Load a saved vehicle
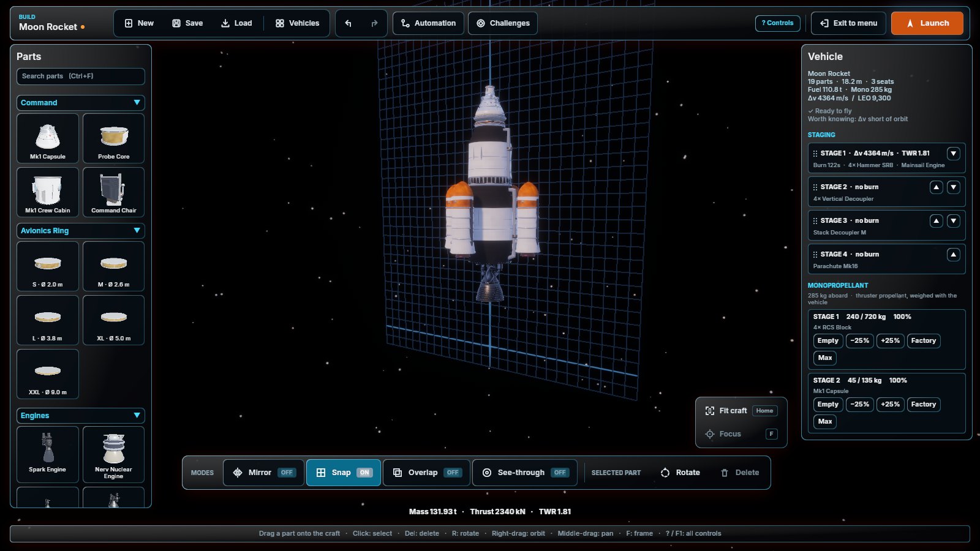Image resolution: width=980 pixels, height=551 pixels. 236,23
